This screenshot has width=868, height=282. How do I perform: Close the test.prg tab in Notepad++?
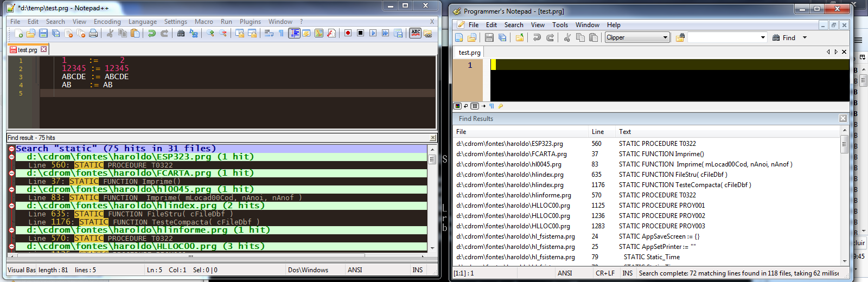tap(44, 49)
